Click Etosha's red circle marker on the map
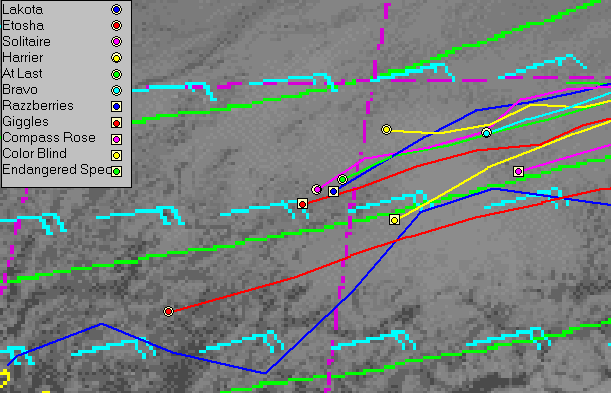 point(168,312)
